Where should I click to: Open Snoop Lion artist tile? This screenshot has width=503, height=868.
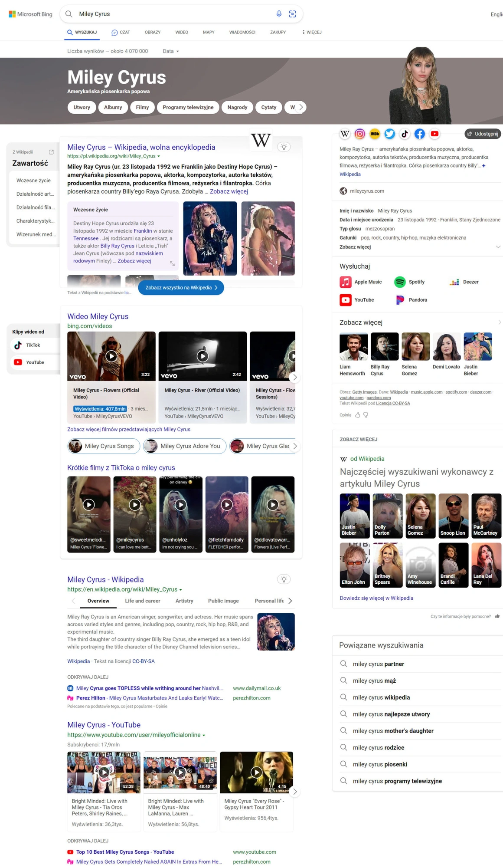tap(454, 516)
